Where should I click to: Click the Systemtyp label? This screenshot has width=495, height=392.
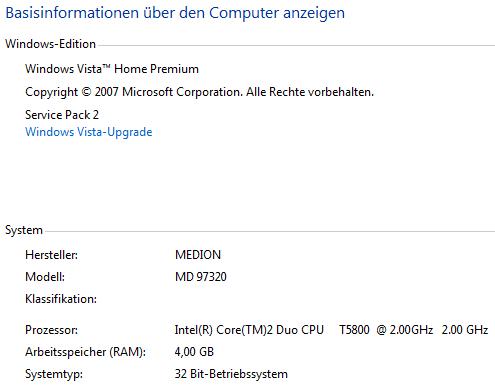(x=54, y=374)
